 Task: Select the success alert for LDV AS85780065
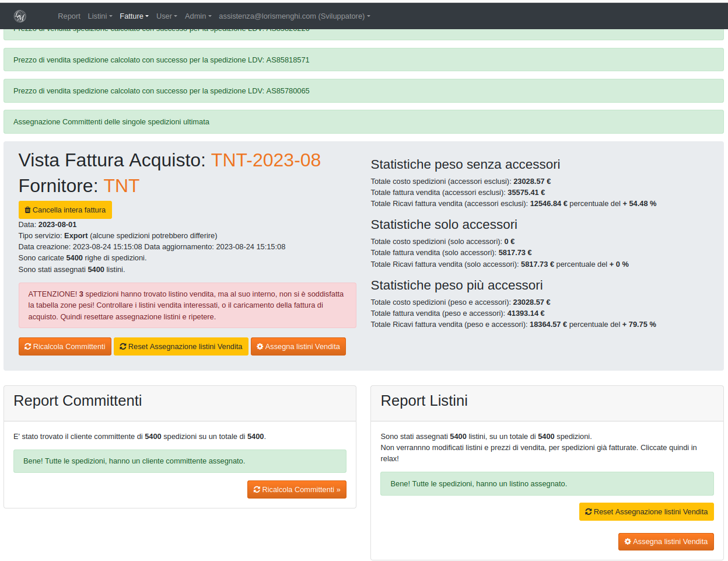pyautogui.click(x=363, y=91)
